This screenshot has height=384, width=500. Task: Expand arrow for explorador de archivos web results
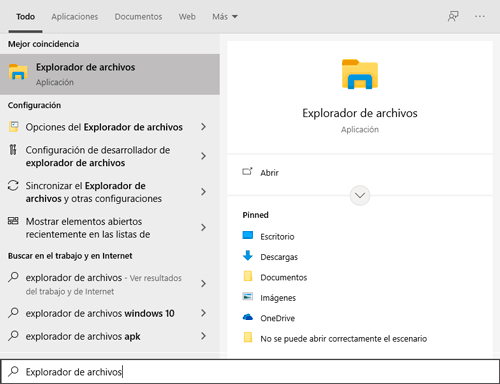pyautogui.click(x=203, y=284)
